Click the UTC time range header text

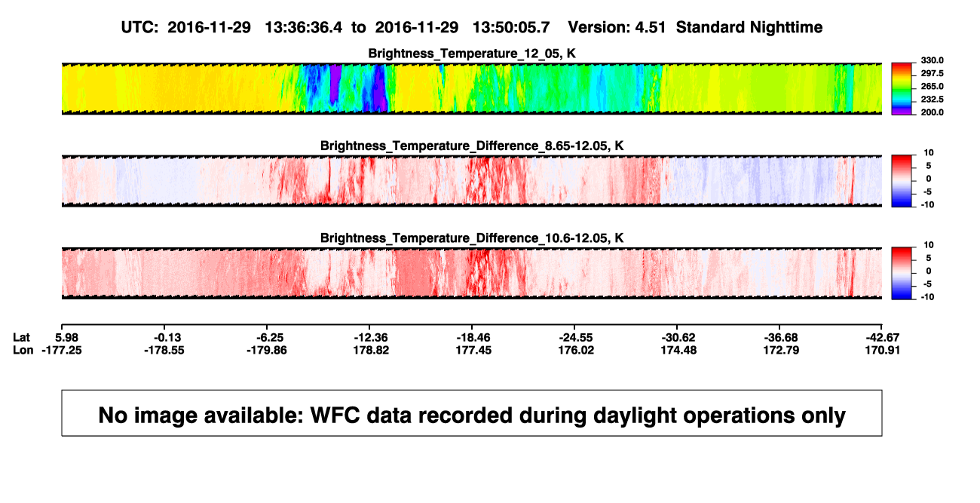[x=335, y=27]
